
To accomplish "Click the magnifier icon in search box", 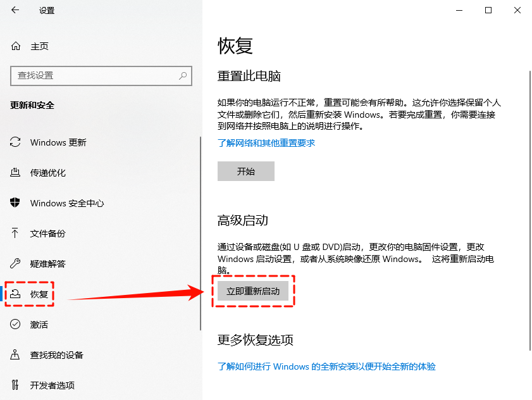I will tap(183, 75).
